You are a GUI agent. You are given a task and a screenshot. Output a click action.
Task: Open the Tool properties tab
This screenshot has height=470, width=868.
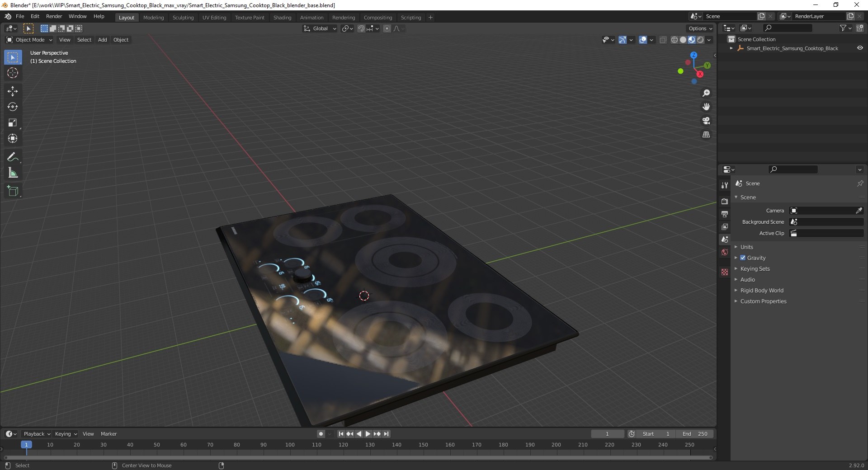[725, 185]
